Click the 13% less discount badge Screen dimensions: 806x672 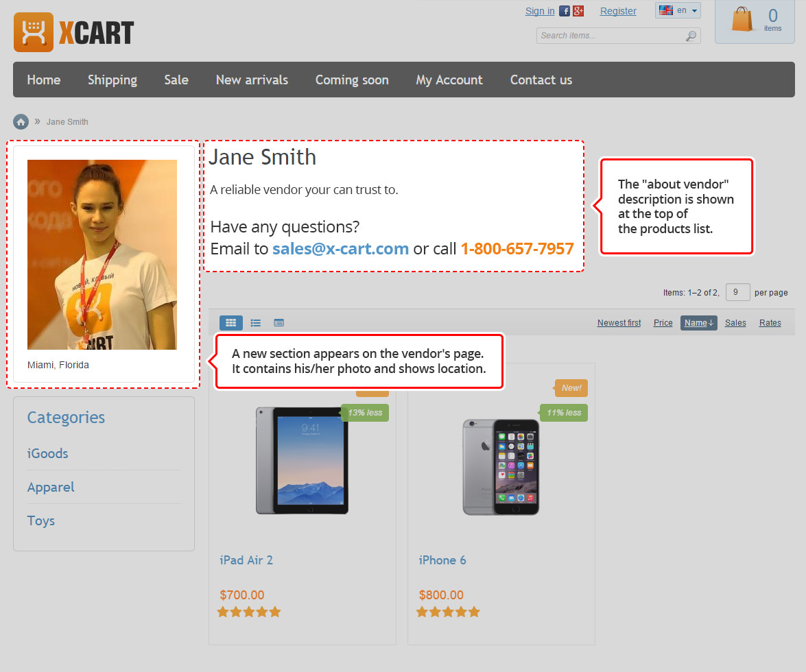click(x=365, y=413)
